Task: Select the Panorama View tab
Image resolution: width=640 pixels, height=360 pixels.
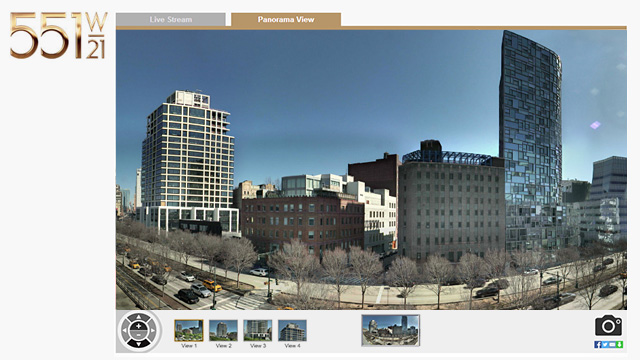Action: [286, 19]
